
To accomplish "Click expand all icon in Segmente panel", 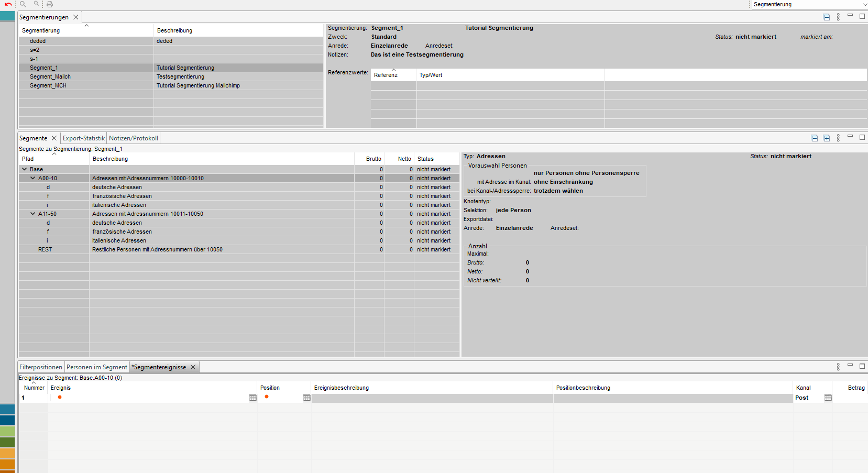I will coord(826,138).
